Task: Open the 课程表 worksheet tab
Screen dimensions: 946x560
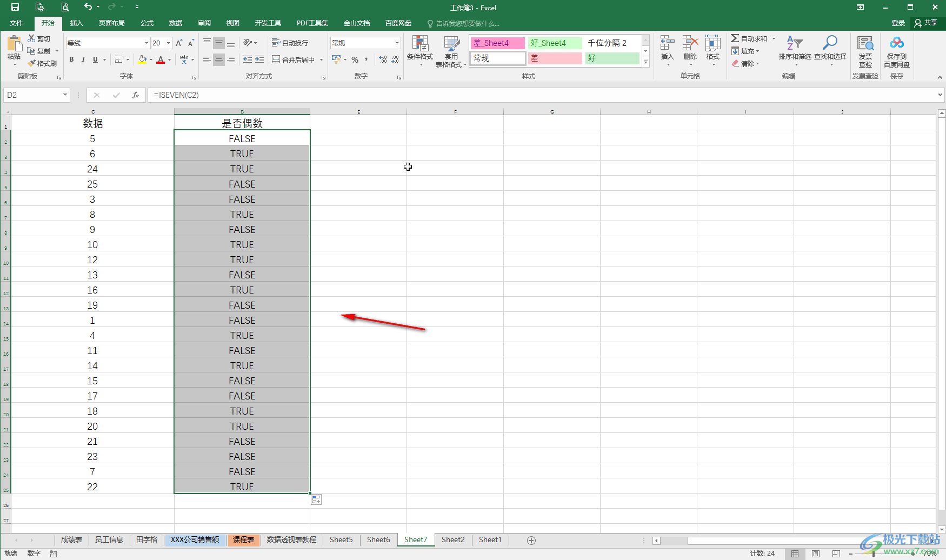Action: [243, 540]
